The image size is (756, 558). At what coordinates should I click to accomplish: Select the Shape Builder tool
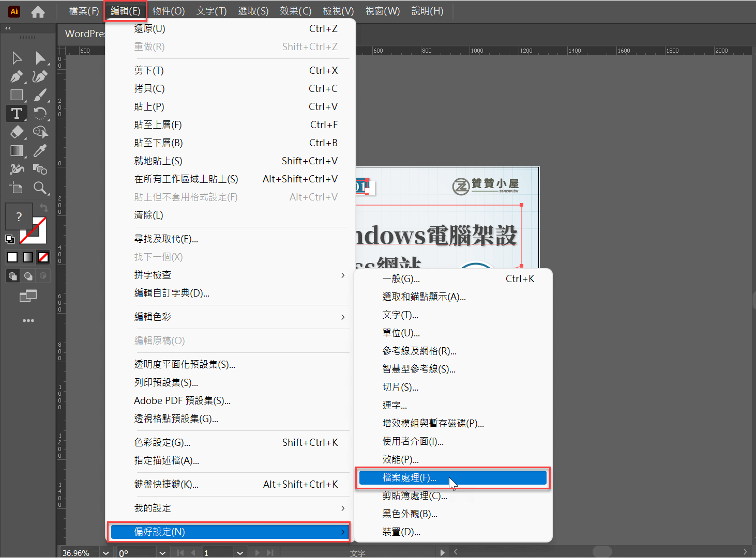(x=40, y=132)
